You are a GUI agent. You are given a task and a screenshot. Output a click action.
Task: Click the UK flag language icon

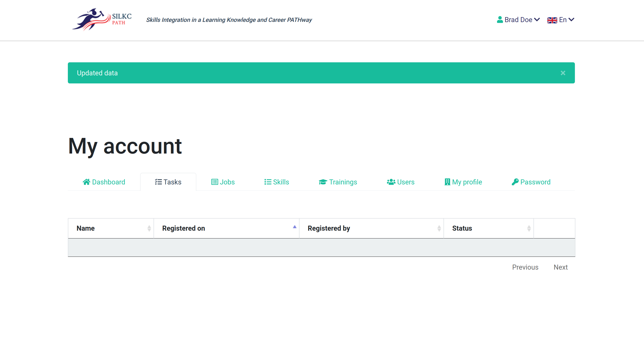click(x=552, y=20)
